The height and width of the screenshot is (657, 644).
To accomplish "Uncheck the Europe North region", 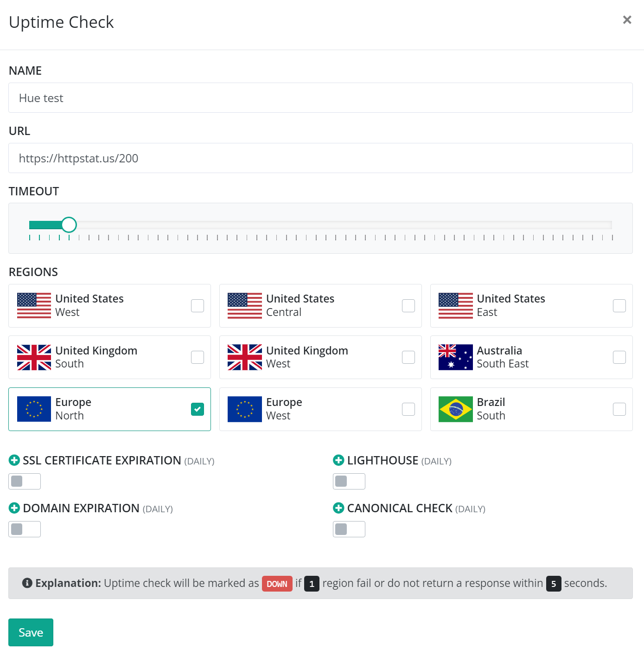I will tap(197, 409).
